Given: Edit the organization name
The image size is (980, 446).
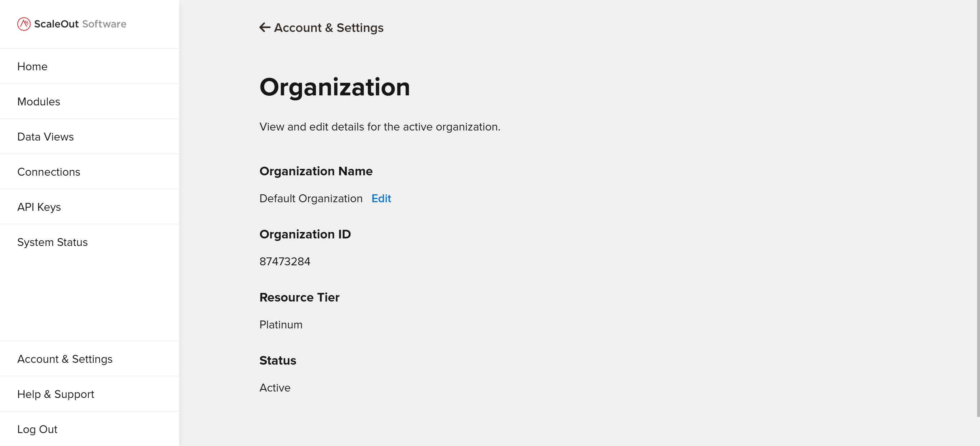Looking at the screenshot, I should click(381, 199).
